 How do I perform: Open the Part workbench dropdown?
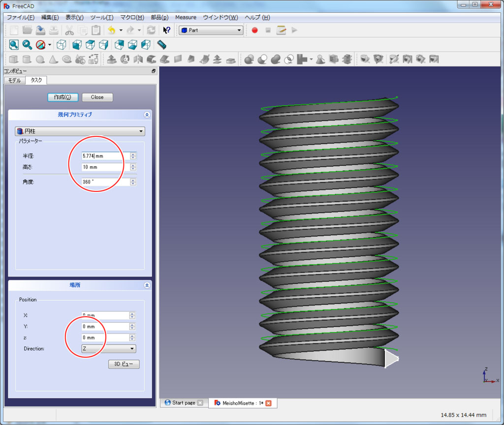click(211, 30)
